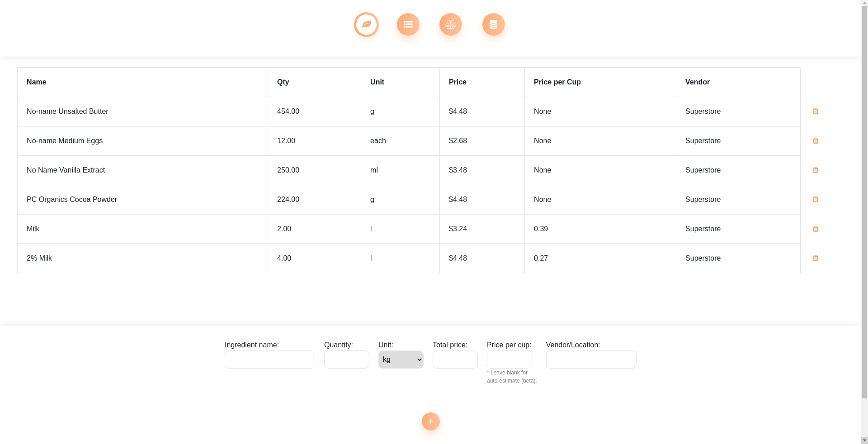
Task: Delete PC Organics Cocoa Powder row
Action: [x=816, y=200]
